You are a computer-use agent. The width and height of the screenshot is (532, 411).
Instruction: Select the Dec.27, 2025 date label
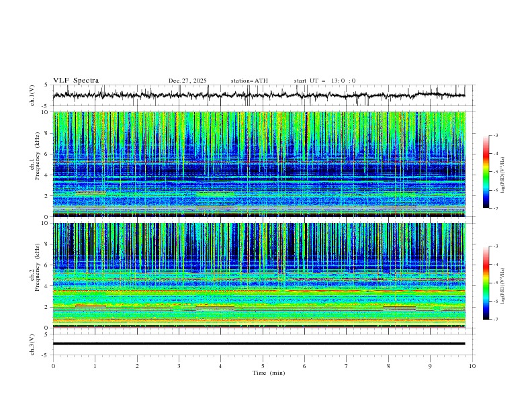(187, 81)
